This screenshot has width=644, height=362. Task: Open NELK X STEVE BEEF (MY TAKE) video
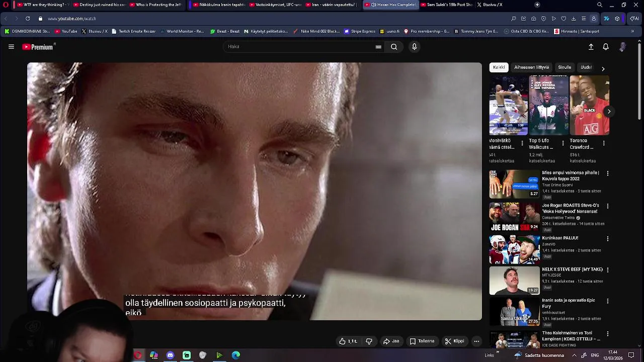pyautogui.click(x=514, y=281)
